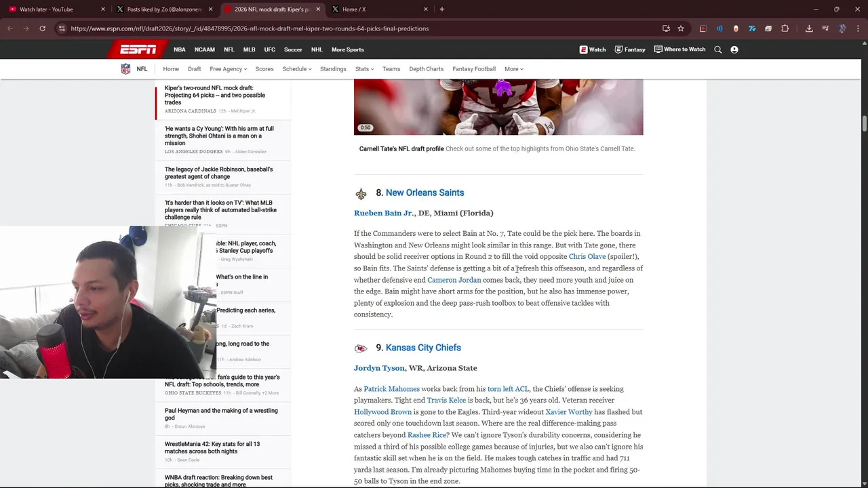The height and width of the screenshot is (488, 868).
Task: Click the site info icon in address bar
Action: point(62,28)
